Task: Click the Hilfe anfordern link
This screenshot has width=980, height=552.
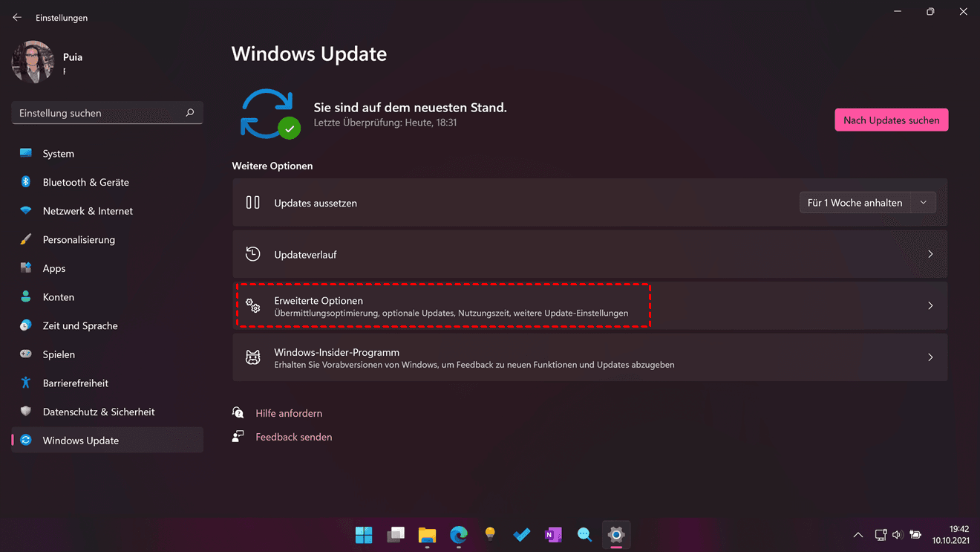Action: pyautogui.click(x=289, y=413)
